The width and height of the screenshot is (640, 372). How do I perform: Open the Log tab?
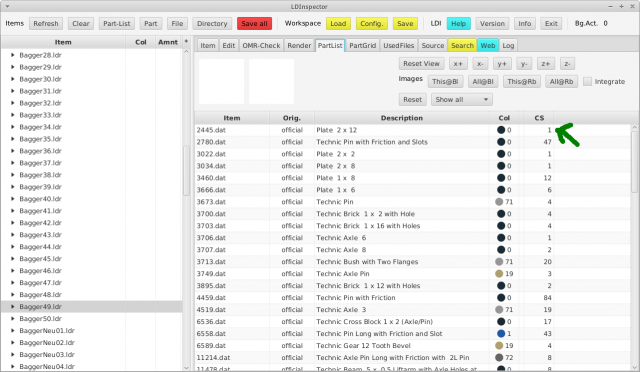tap(508, 45)
